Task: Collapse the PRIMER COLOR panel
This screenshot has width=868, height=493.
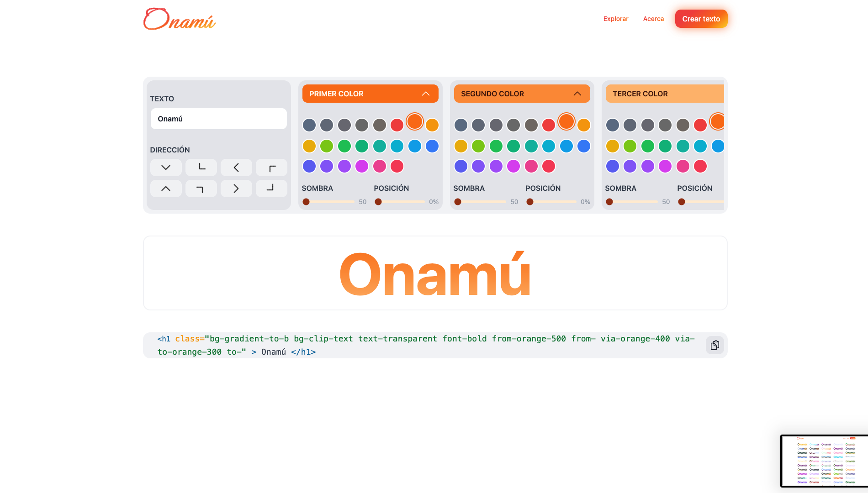Action: [427, 94]
